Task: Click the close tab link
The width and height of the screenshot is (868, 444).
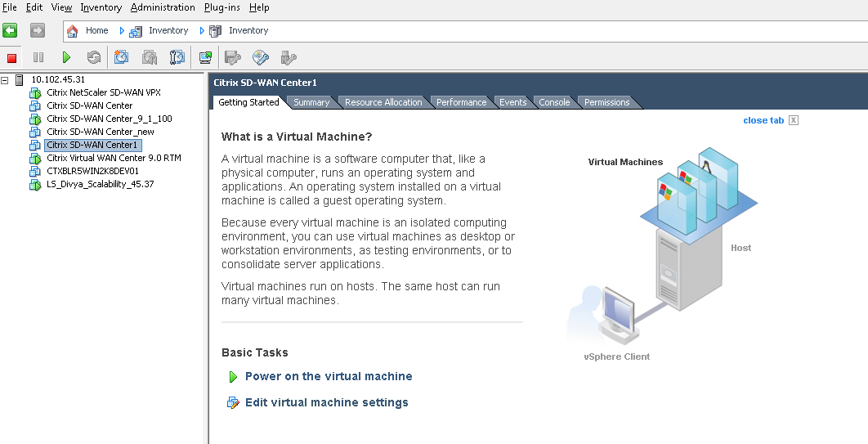Action: point(763,120)
